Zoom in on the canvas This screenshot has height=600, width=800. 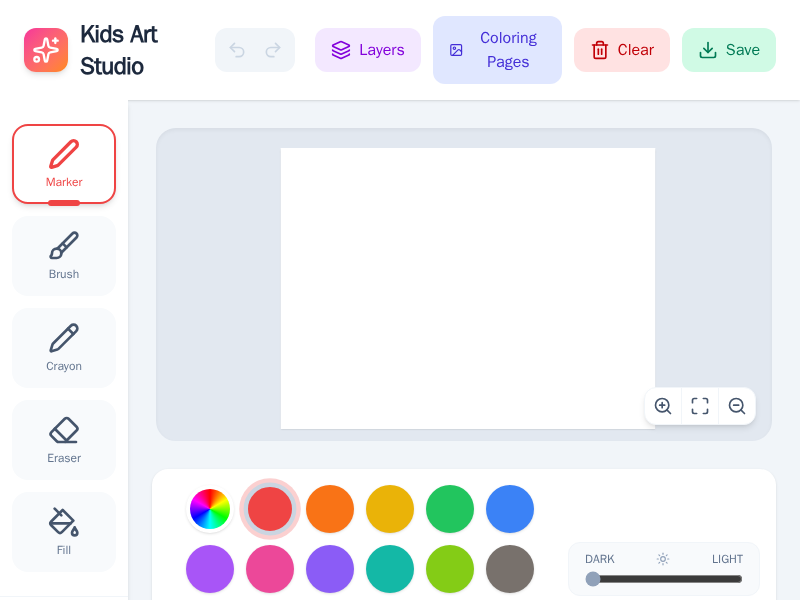tap(663, 406)
